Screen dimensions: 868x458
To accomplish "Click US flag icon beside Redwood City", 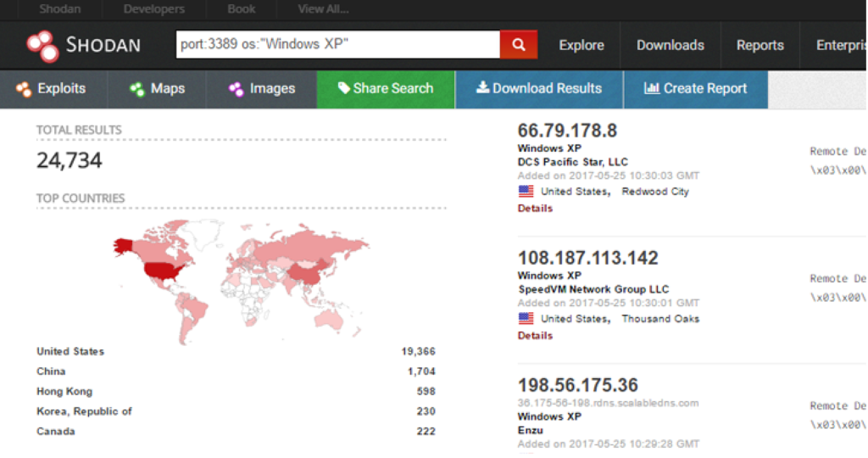I will pyautogui.click(x=526, y=192).
